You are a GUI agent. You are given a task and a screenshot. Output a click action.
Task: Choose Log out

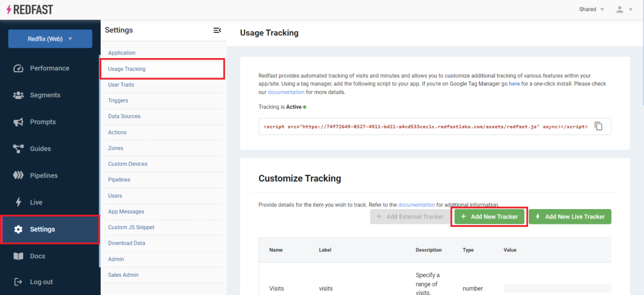click(x=41, y=282)
